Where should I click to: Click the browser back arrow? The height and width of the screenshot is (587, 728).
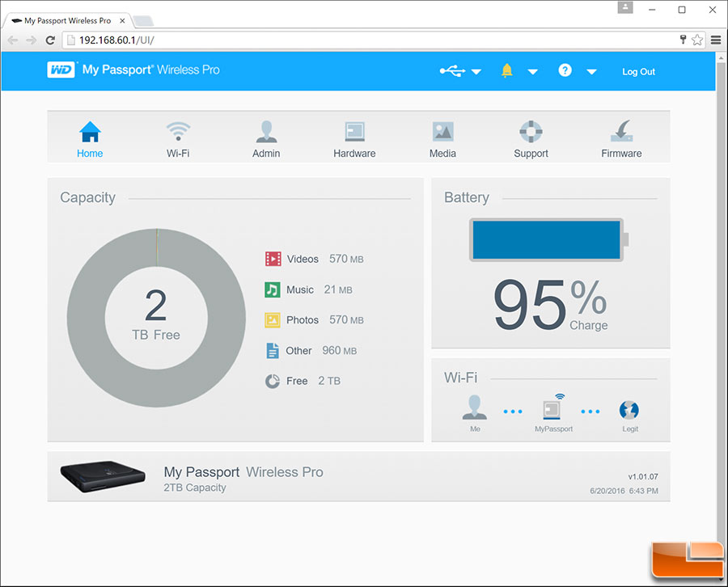tap(12, 40)
